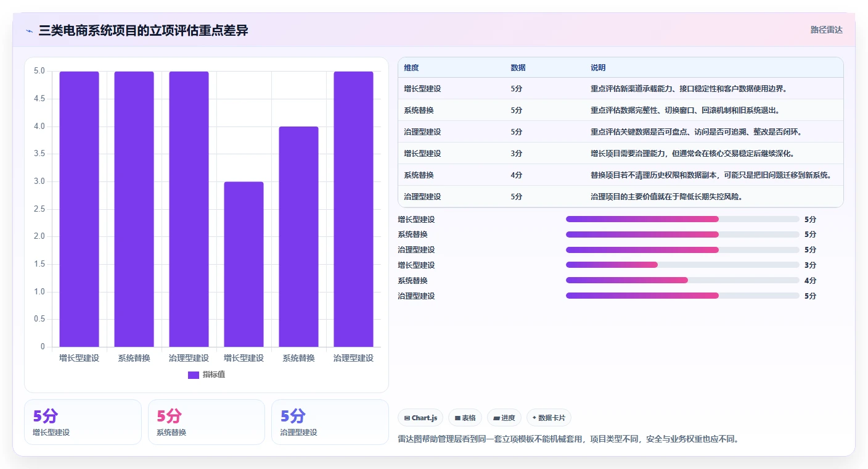Click the 系统替换 progress bar showing 4分
868x469 pixels.
[682, 281]
